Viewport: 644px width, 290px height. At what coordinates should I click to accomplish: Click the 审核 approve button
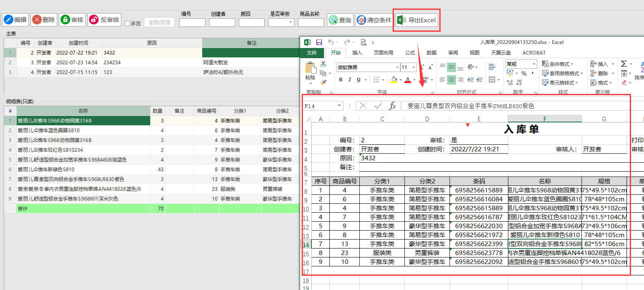pos(72,20)
